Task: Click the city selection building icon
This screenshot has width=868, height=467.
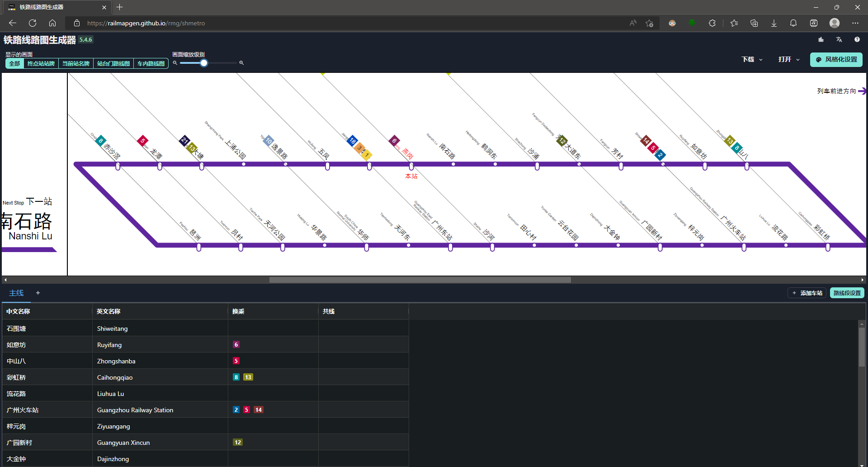Action: coord(821,39)
